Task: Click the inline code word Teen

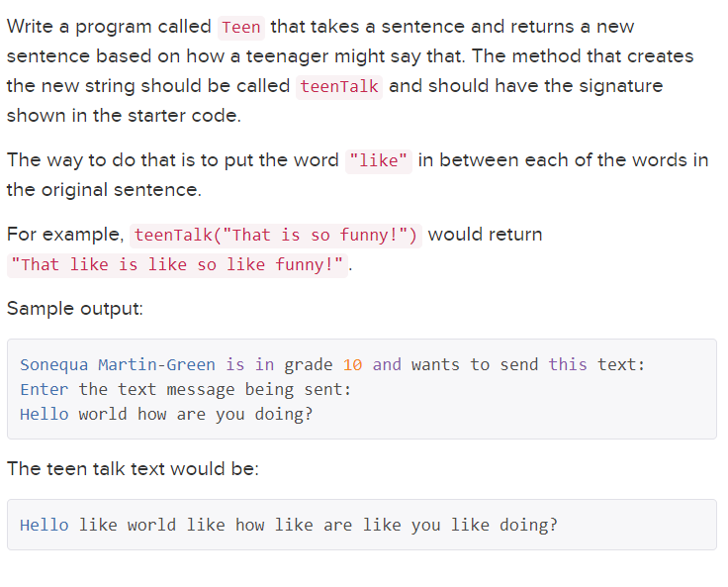Action: click(241, 28)
